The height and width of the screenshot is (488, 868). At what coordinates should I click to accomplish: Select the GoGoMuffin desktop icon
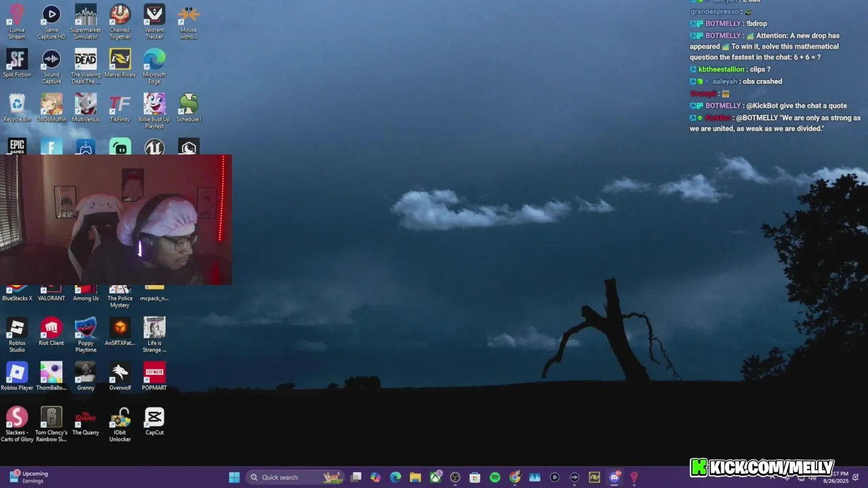52,108
